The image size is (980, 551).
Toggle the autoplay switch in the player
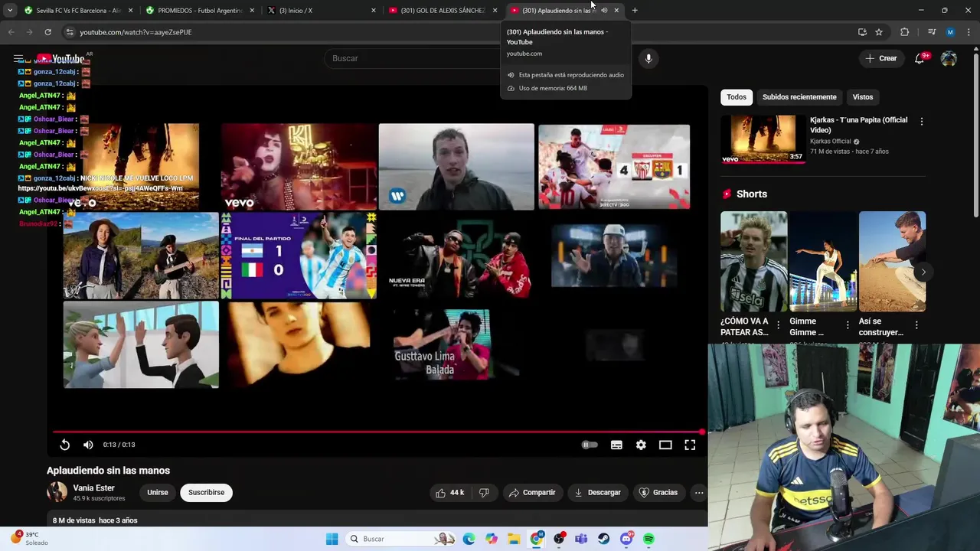[x=590, y=445]
